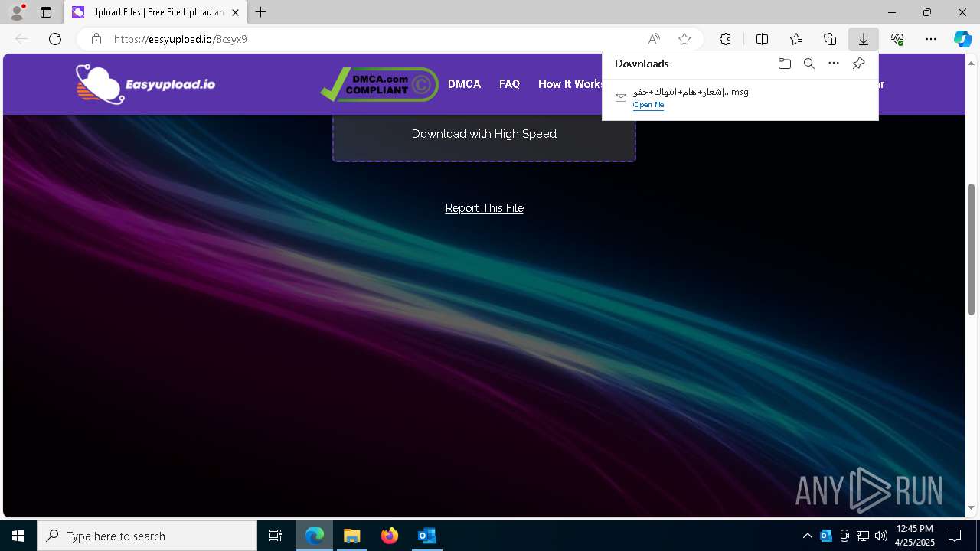Viewport: 980px width, 551px height.
Task: Open more options in Downloads panel
Action: point(834,64)
